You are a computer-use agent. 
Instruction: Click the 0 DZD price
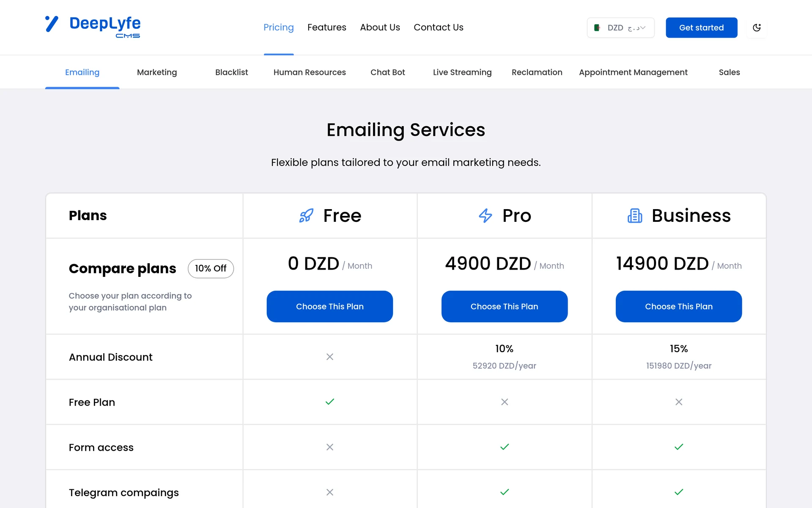(x=313, y=264)
